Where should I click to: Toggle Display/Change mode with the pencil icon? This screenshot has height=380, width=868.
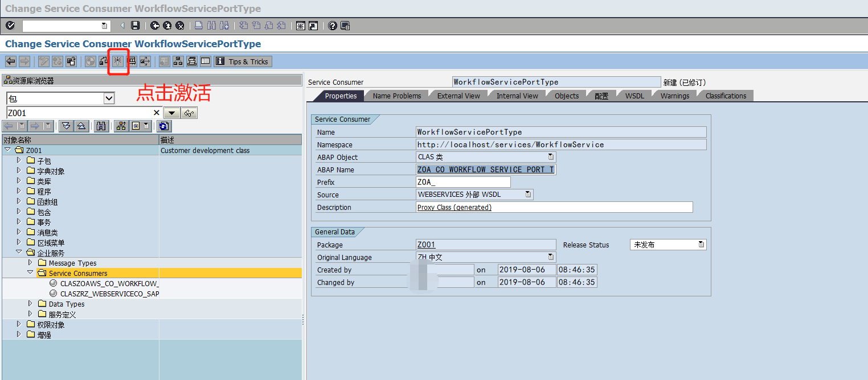(x=44, y=61)
